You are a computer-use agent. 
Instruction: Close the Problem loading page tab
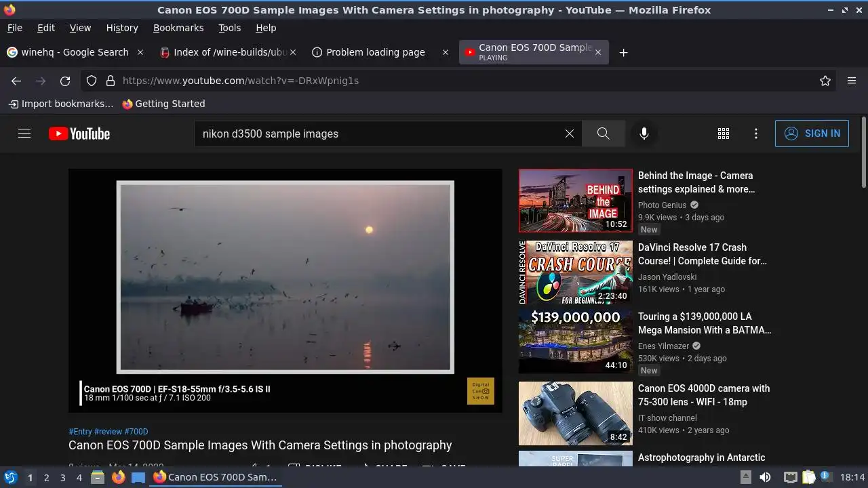[x=446, y=52]
